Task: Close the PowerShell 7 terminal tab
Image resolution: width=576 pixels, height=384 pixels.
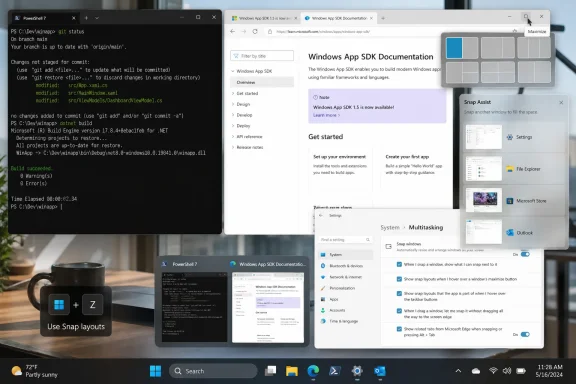Action: 73,18
